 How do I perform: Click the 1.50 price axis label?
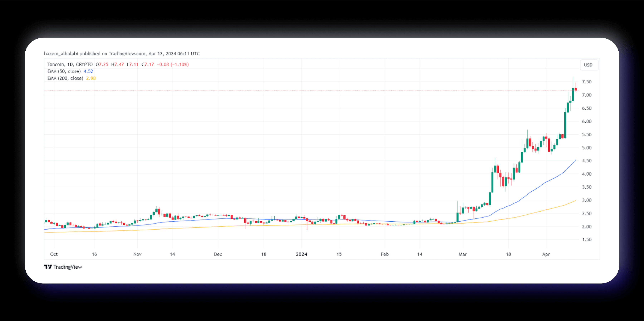click(x=587, y=239)
